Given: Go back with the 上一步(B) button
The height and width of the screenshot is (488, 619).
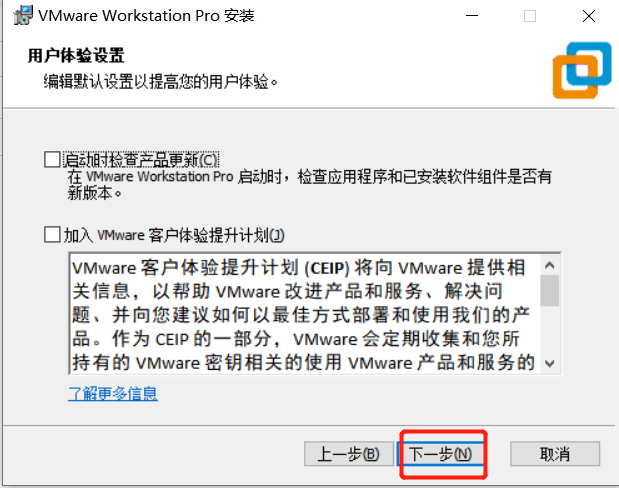Looking at the screenshot, I should [349, 454].
